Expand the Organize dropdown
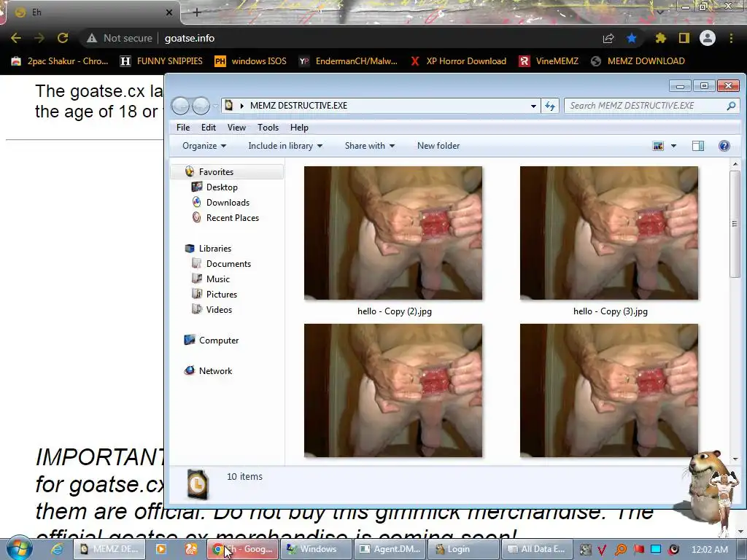This screenshot has height=560, width=747. pyautogui.click(x=204, y=146)
